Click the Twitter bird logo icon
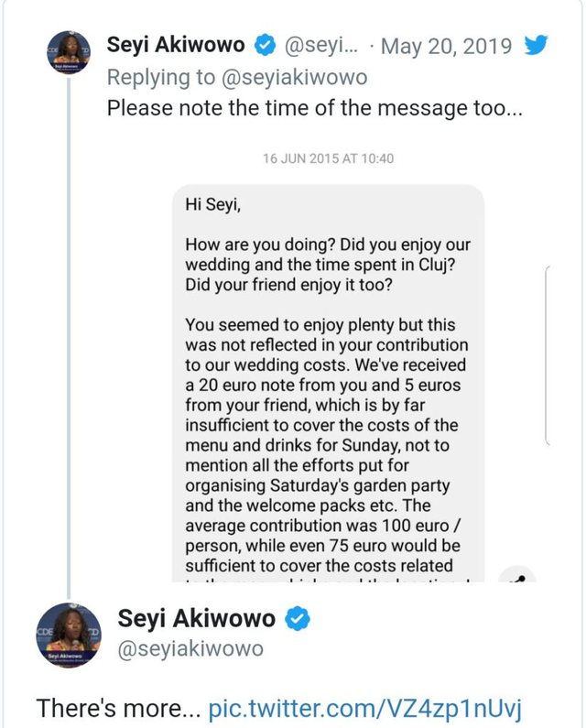 pos(536,45)
